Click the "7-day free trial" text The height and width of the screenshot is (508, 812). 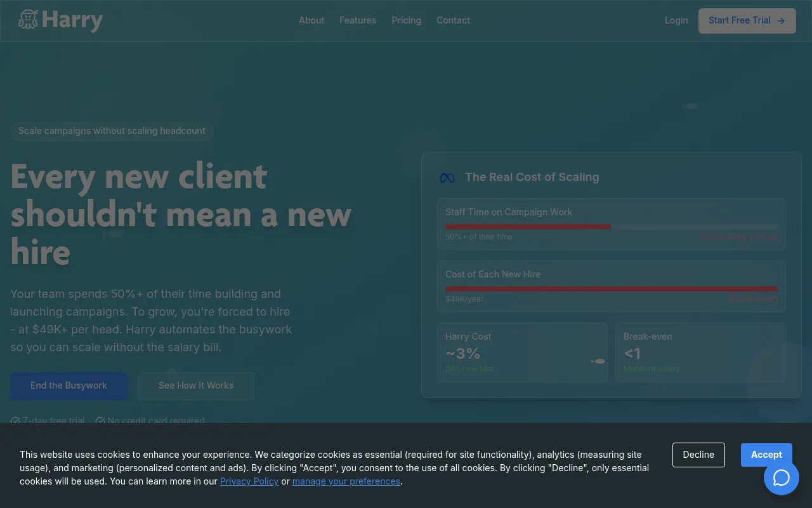(53, 421)
